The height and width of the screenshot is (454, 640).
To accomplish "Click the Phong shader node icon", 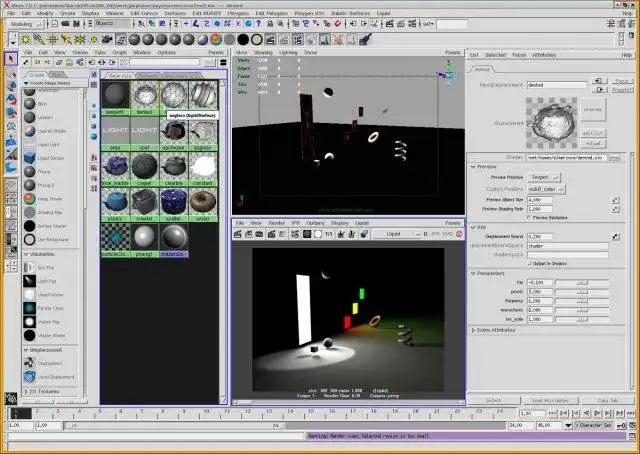I will point(28,171).
